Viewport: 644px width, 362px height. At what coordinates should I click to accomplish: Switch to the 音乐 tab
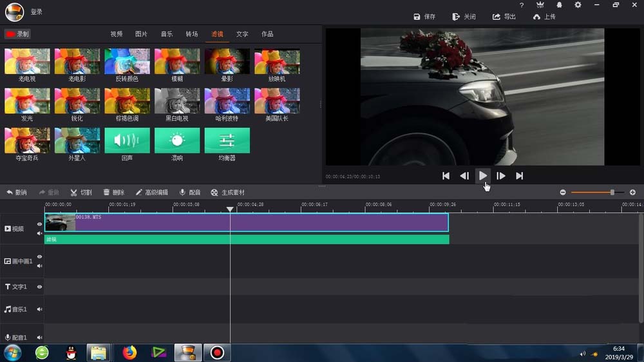[166, 34]
